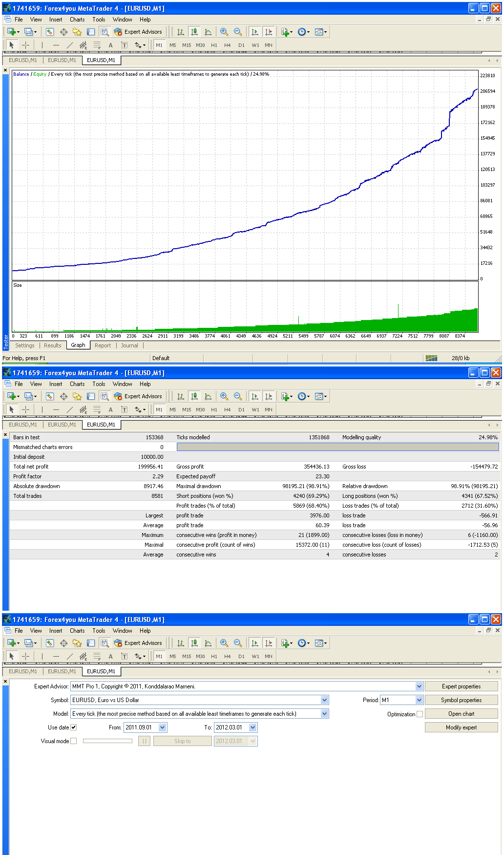This screenshot has width=504, height=855.
Task: Open Tools menu in report window
Action: [99, 384]
